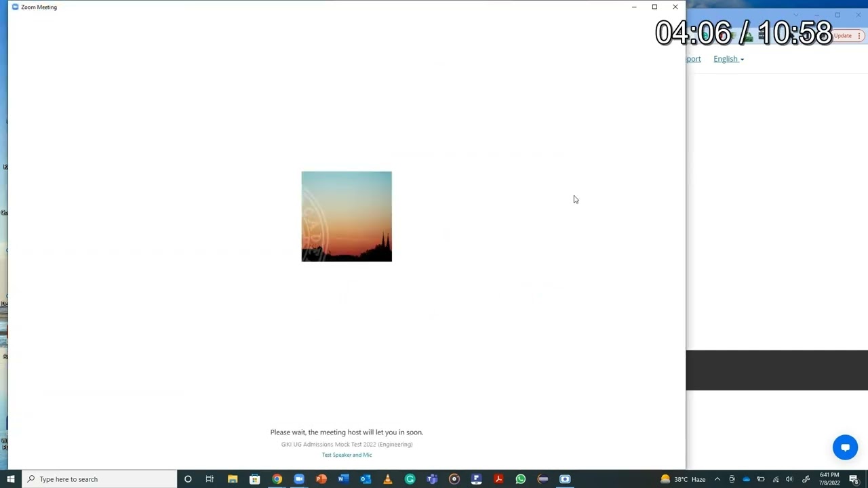Open the Windows Start menu
868x488 pixels.
(x=11, y=479)
